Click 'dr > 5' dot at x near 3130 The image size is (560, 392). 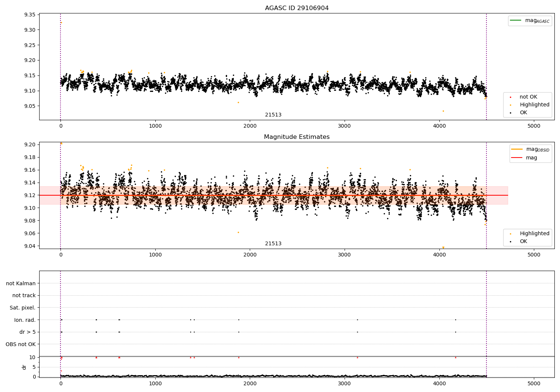pos(357,332)
